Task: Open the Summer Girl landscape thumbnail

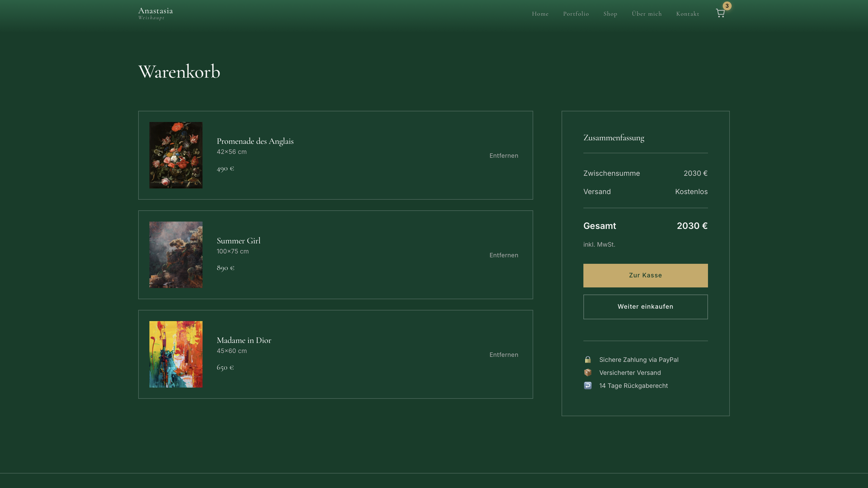Action: 176,255
